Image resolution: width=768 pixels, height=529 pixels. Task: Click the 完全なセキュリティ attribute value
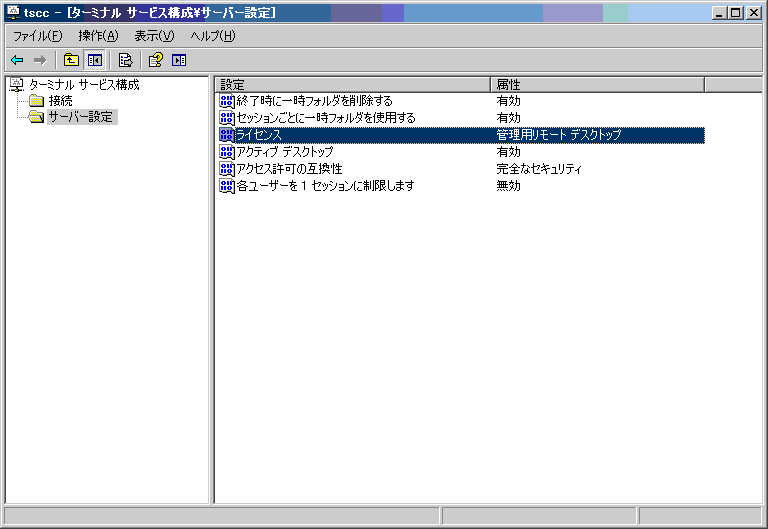click(539, 168)
